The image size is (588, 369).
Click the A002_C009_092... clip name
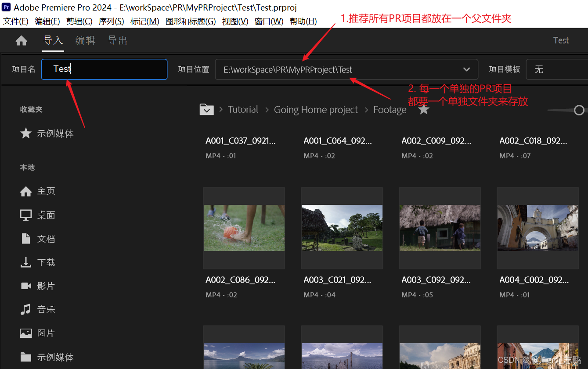(x=436, y=141)
